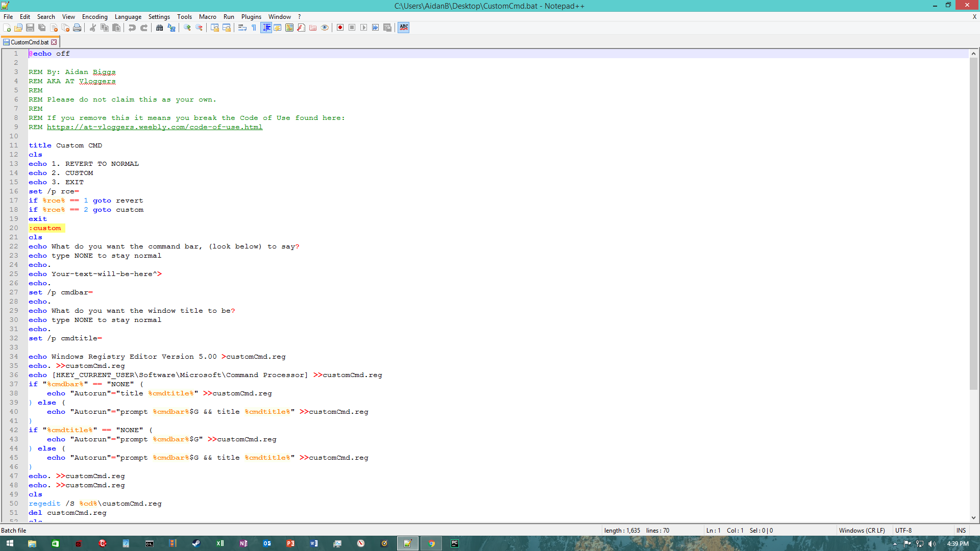Image resolution: width=980 pixels, height=551 pixels.
Task: Click the Run menu item
Action: click(228, 16)
